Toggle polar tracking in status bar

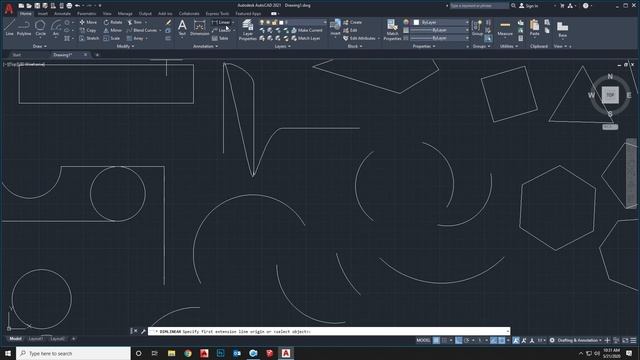(x=467, y=340)
